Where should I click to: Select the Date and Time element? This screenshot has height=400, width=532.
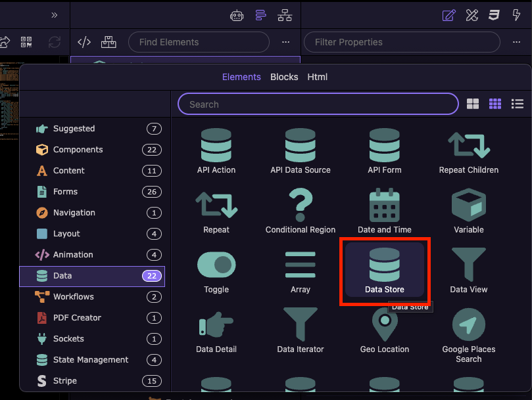coord(385,211)
